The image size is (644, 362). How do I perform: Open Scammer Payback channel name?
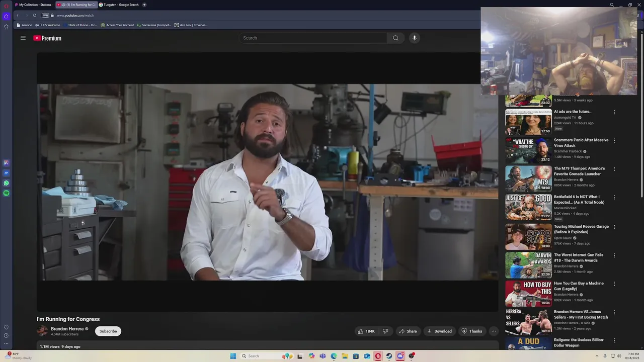click(568, 151)
